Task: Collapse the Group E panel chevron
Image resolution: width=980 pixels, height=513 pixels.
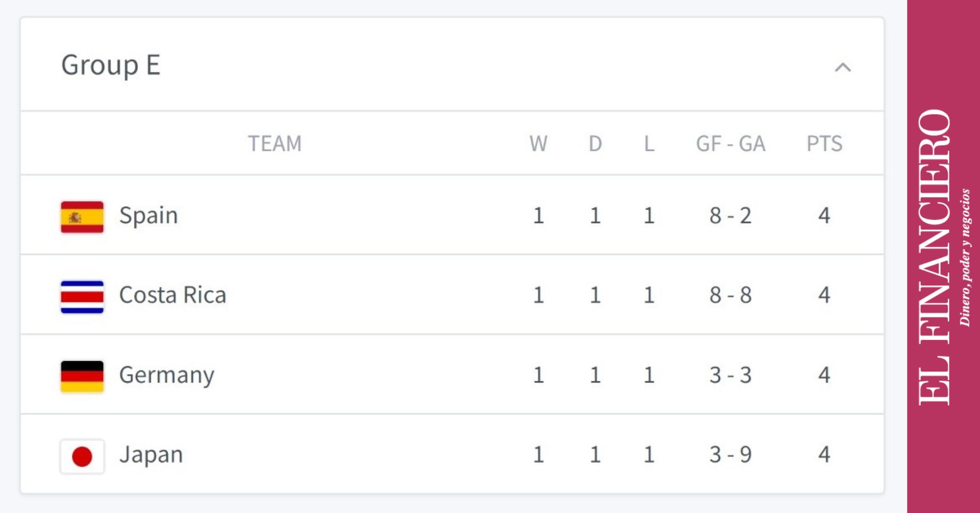Action: click(x=842, y=68)
